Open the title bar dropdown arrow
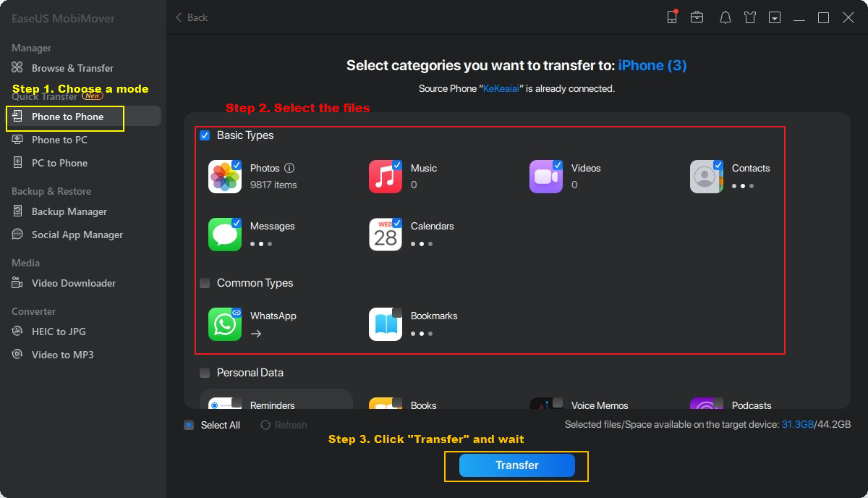 (x=774, y=17)
